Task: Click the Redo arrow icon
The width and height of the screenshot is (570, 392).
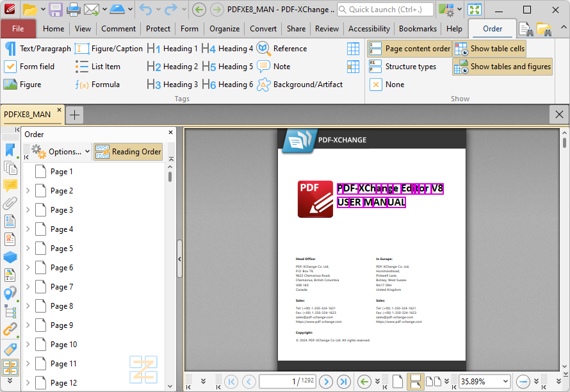Action: pos(171,10)
